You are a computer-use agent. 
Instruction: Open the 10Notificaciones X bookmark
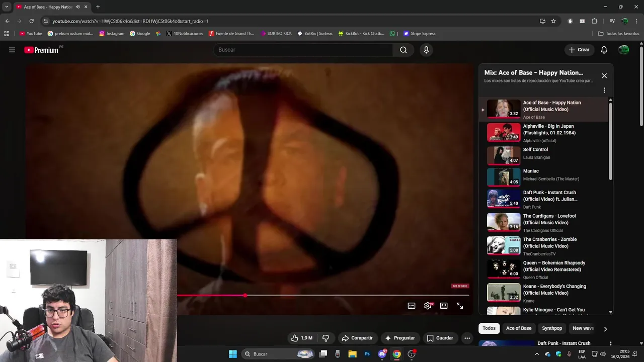[x=185, y=34]
